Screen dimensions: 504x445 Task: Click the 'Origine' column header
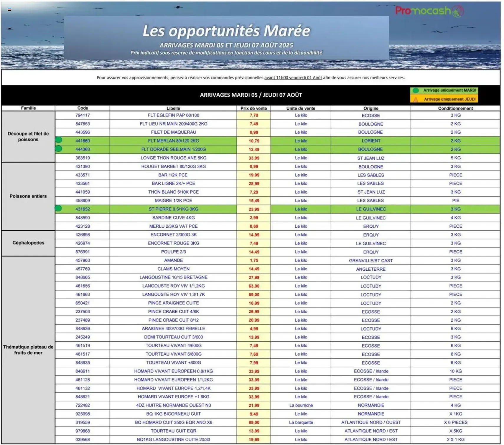(371, 108)
